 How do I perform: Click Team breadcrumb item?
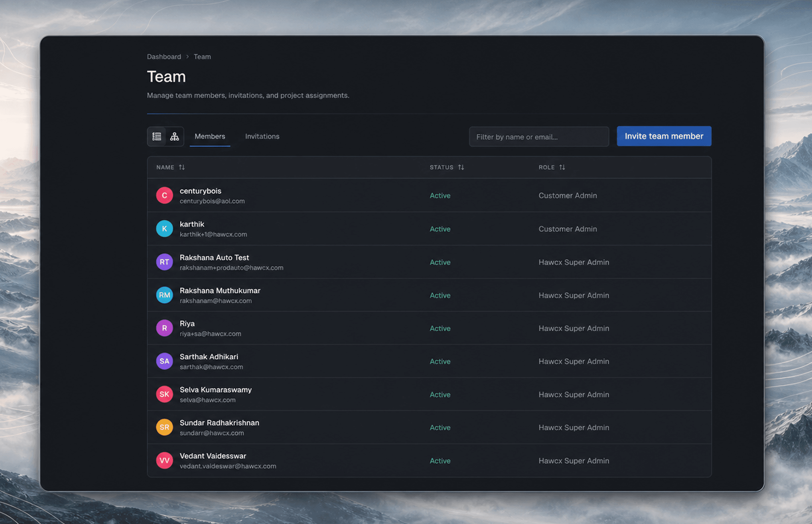tap(202, 57)
